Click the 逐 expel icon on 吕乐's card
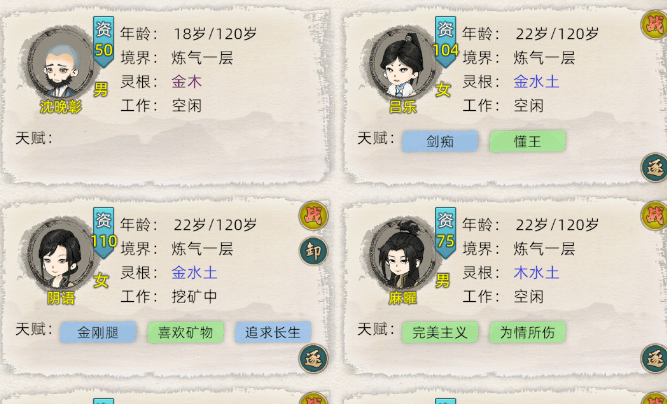 (x=654, y=168)
